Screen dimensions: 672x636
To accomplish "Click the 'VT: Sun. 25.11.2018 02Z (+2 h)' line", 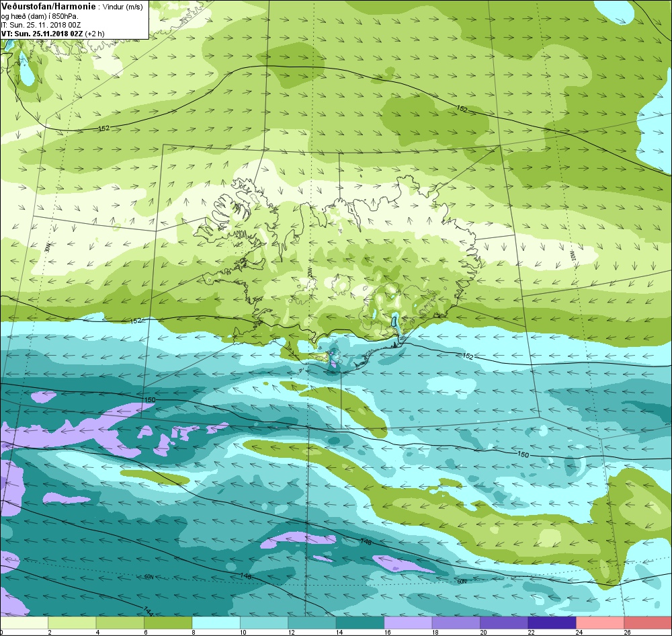I will tap(52, 34).
